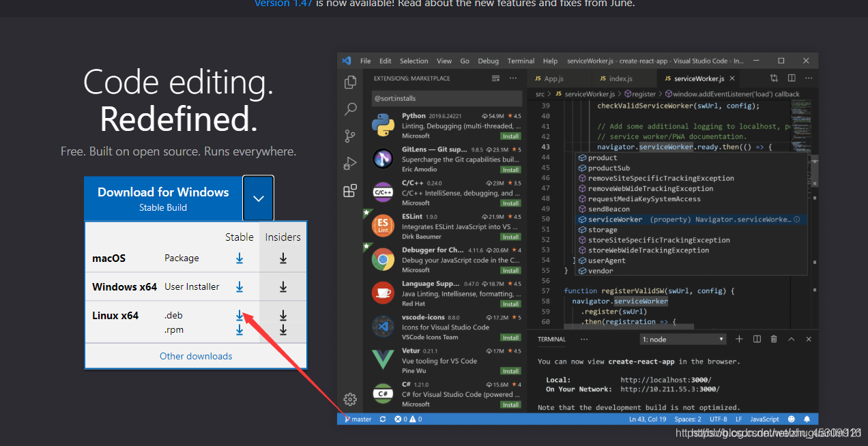The image size is (868, 446).
Task: Click the feedback smiley in status bar
Action: 792,419
